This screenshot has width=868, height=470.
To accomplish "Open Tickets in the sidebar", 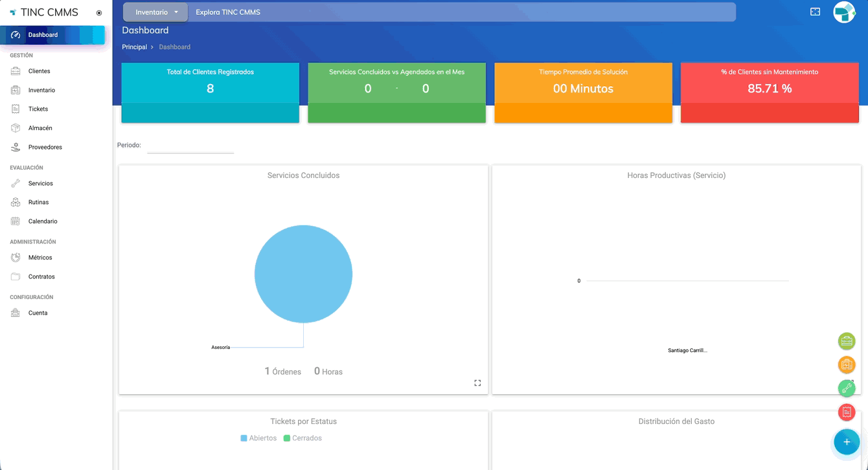I will coord(38,109).
